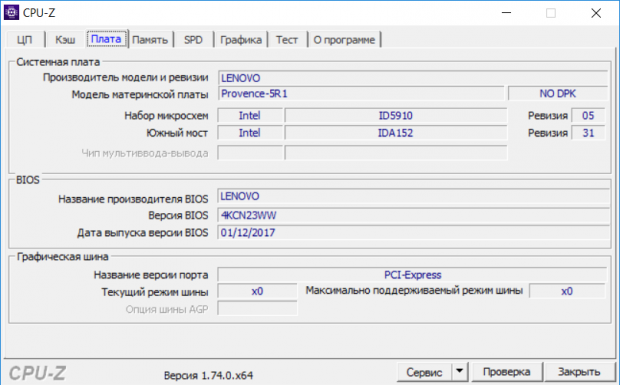This screenshot has width=620, height=385.
Task: Click the Текущий режим шины label
Action: click(x=155, y=292)
